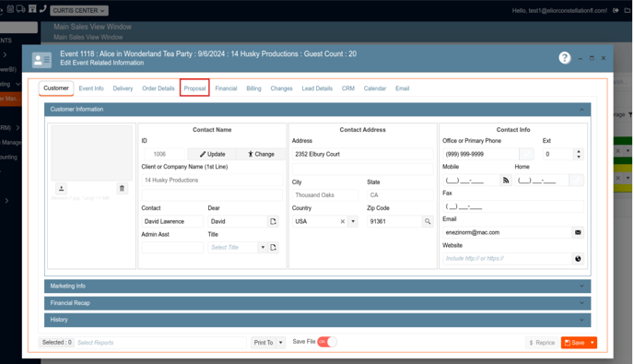Go to the Financial tab
This screenshot has height=364, width=634.
point(226,88)
